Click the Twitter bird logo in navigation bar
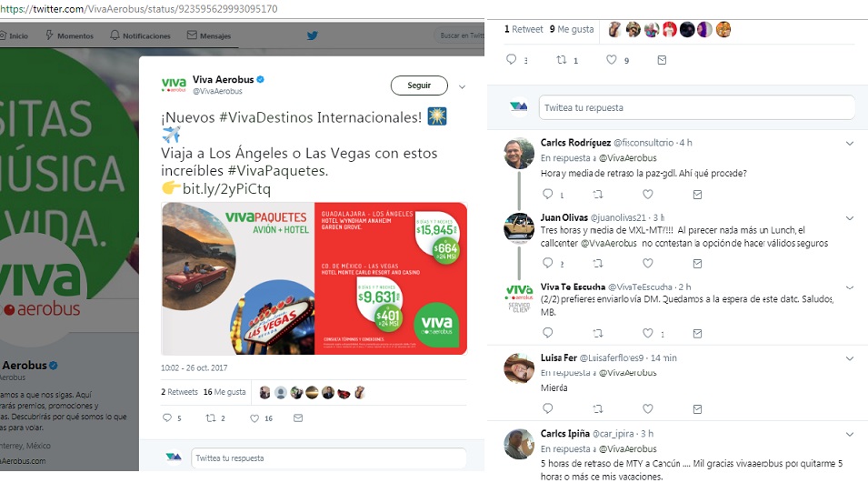This screenshot has height=493, width=868. click(313, 35)
